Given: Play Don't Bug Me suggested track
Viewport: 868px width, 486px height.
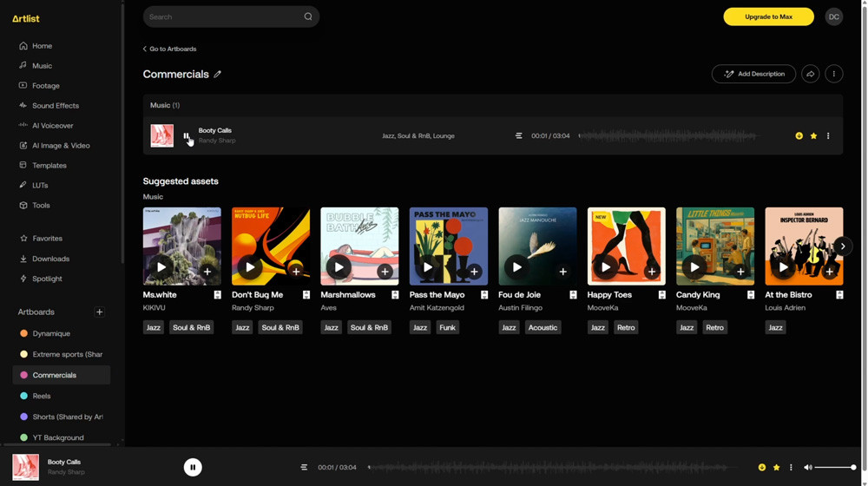Looking at the screenshot, I should pos(250,267).
